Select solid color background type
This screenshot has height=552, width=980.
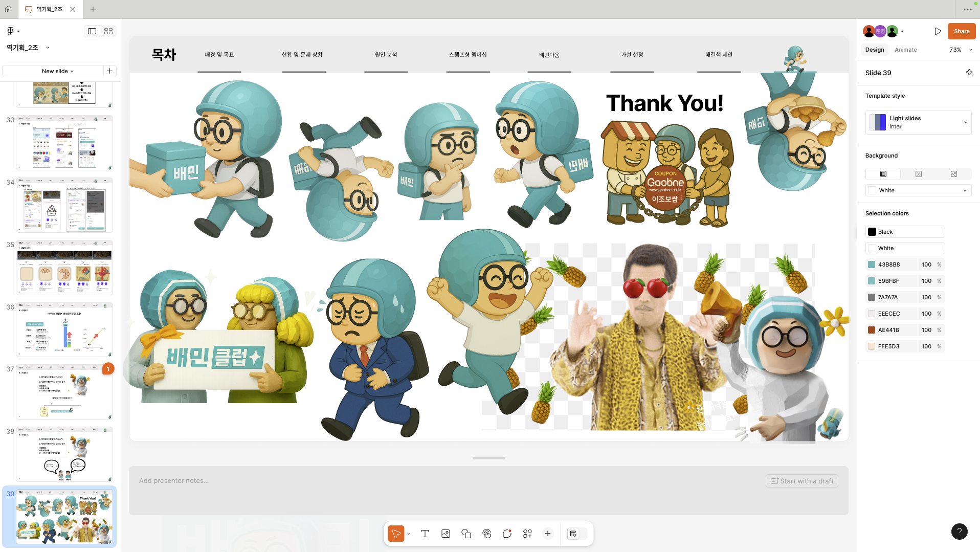click(883, 174)
